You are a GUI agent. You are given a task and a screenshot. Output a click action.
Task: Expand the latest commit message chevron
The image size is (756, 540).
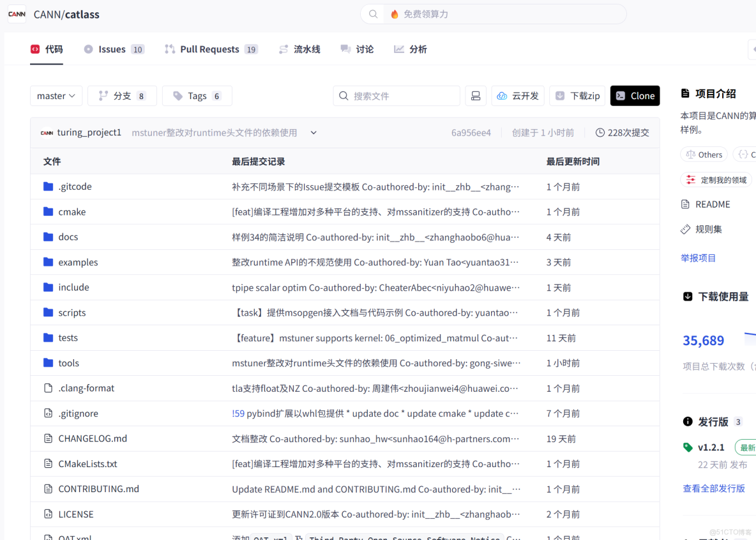tap(313, 133)
